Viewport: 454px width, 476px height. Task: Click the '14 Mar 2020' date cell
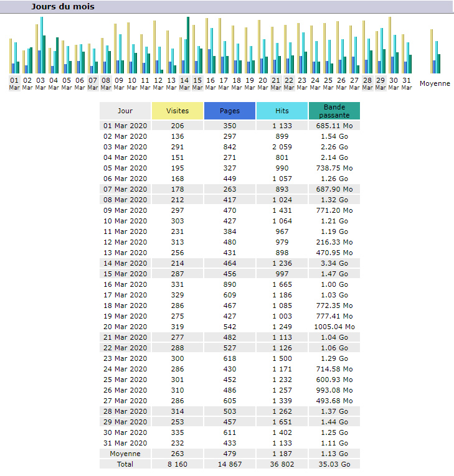click(125, 263)
